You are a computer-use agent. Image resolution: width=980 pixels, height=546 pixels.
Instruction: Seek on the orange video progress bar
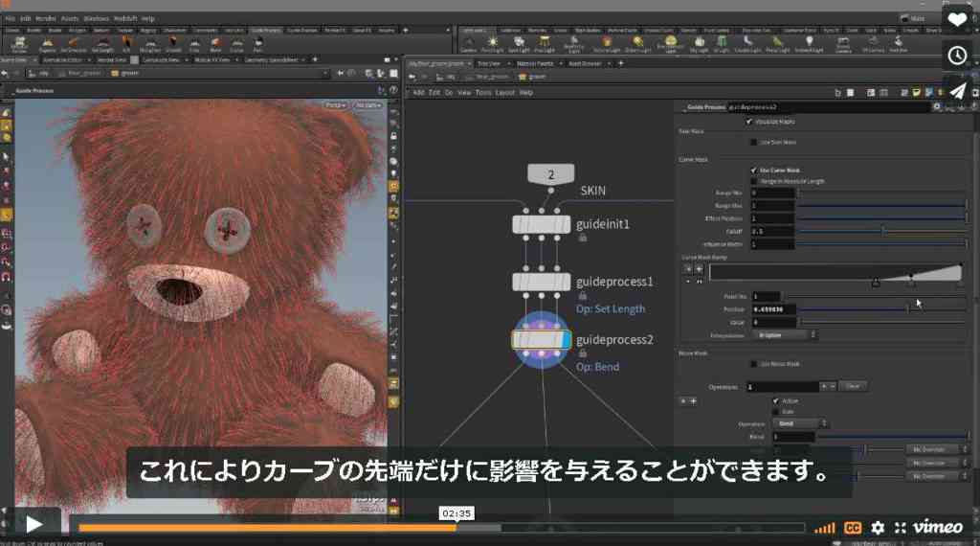[440, 528]
